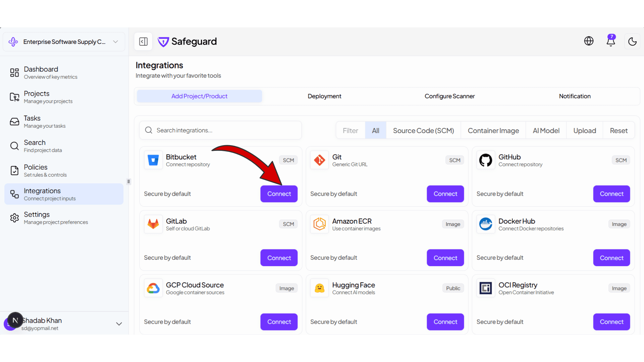Reset the integration filters

pos(619,130)
